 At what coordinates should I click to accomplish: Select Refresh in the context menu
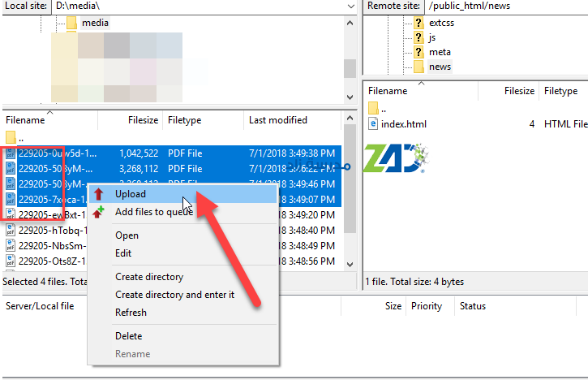131,313
